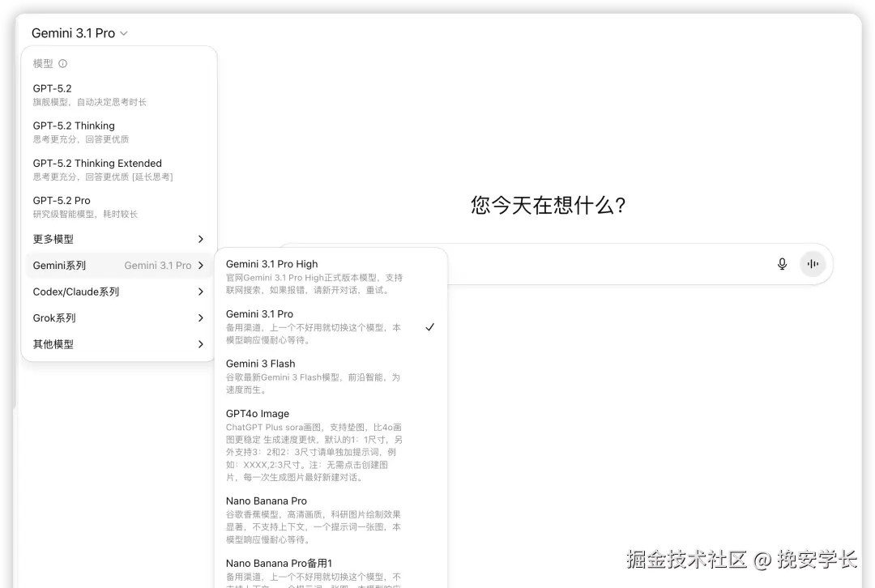Choose the Gemini 3 Flash model

click(331, 377)
